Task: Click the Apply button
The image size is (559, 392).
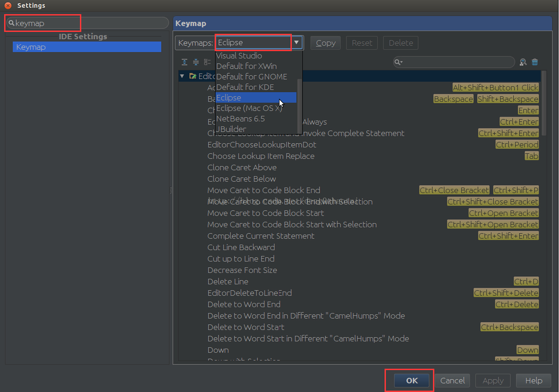Action: (x=493, y=381)
